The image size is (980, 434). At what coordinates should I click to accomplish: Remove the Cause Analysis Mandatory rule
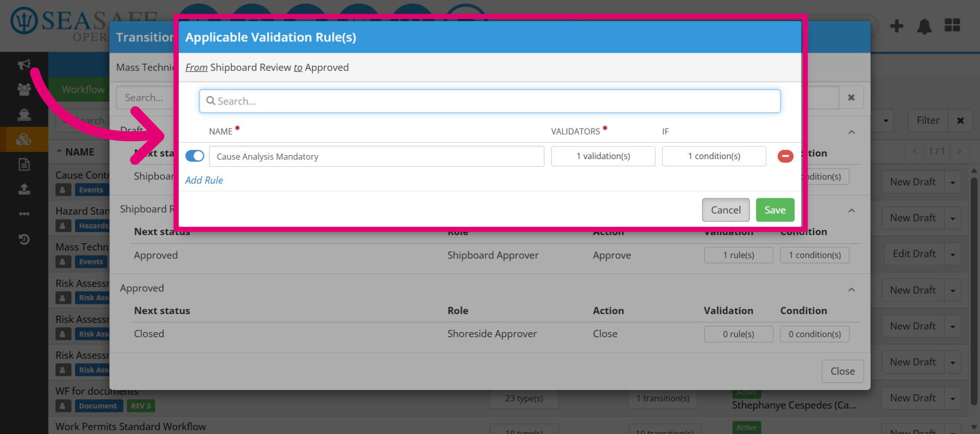click(785, 156)
